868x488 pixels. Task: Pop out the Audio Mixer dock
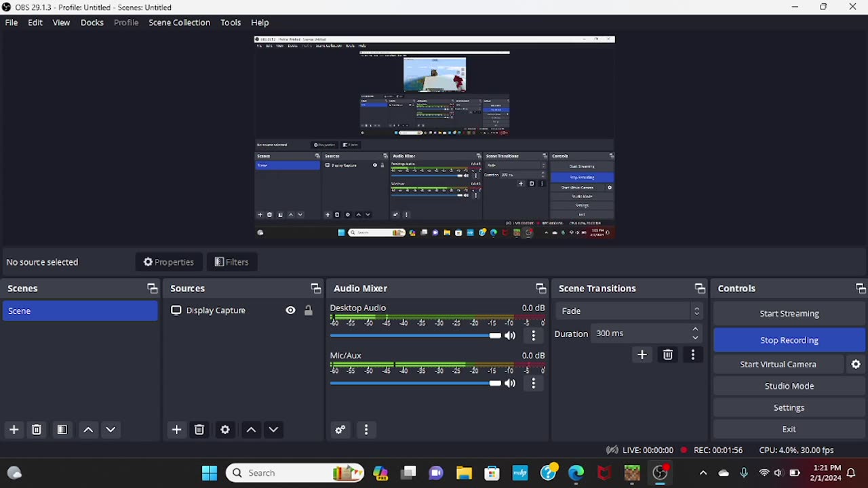(x=540, y=289)
